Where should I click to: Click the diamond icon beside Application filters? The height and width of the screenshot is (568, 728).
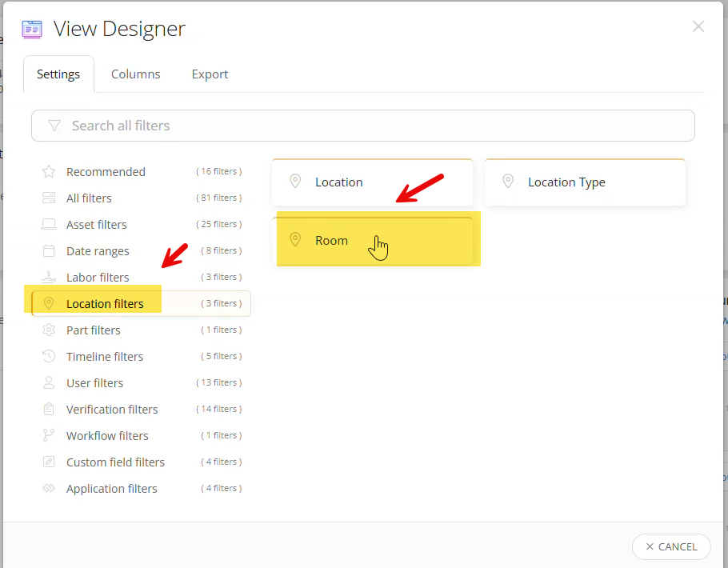coord(50,488)
